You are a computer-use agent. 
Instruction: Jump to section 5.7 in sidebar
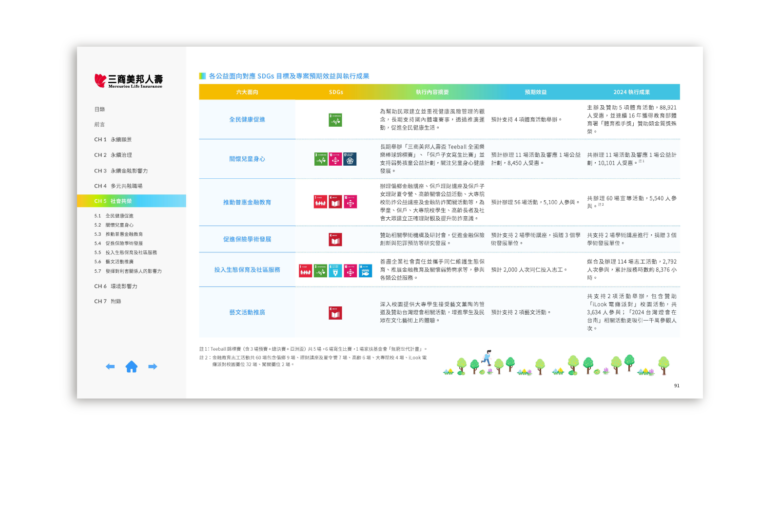point(128,271)
